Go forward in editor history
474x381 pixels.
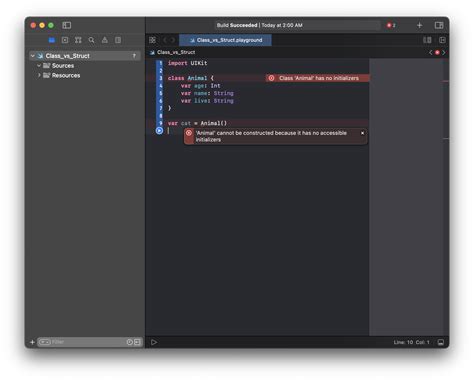[173, 40]
